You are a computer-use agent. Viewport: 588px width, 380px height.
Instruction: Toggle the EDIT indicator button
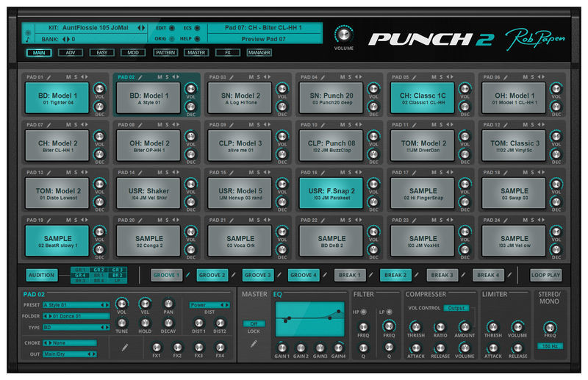pos(172,28)
